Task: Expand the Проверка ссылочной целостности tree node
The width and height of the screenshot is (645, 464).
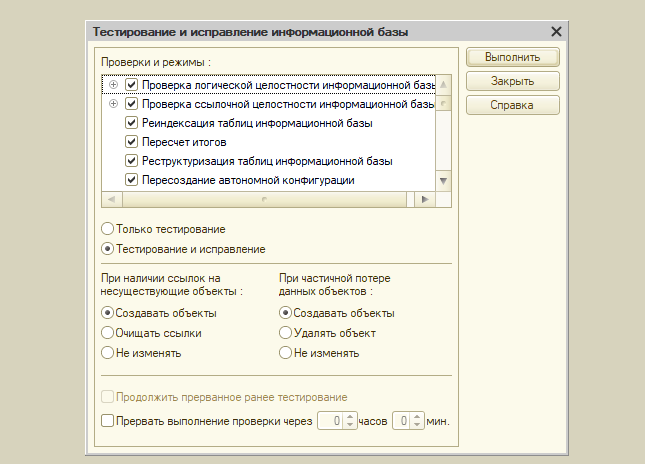Action: pyautogui.click(x=113, y=104)
